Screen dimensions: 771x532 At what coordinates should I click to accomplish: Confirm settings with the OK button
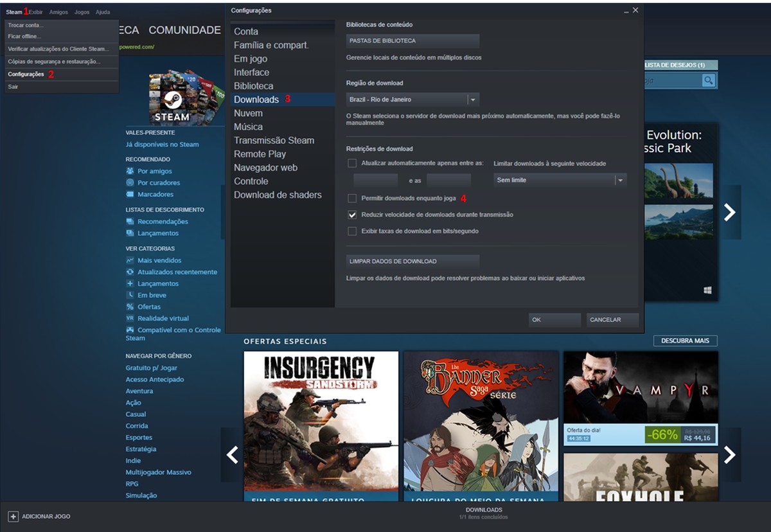[x=555, y=320]
